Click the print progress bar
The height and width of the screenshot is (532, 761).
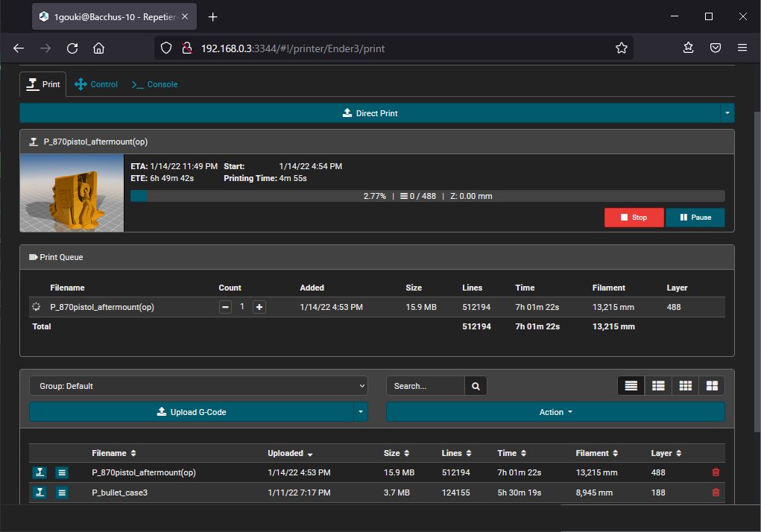[429, 196]
